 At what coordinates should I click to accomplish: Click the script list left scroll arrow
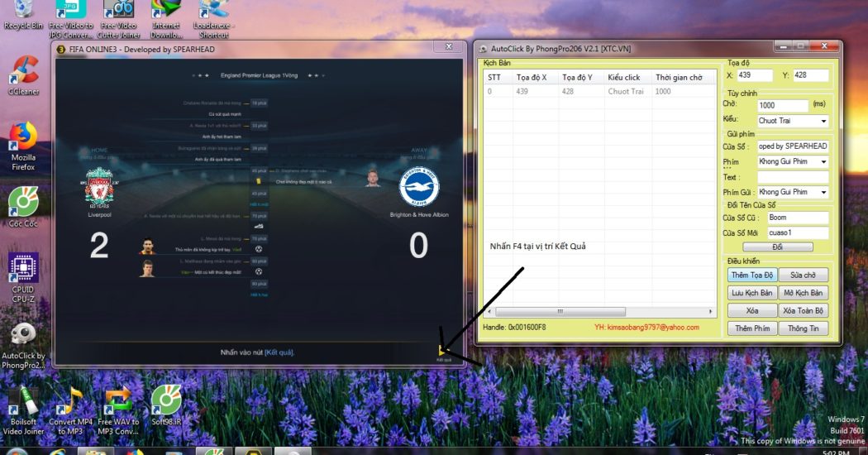(x=489, y=311)
